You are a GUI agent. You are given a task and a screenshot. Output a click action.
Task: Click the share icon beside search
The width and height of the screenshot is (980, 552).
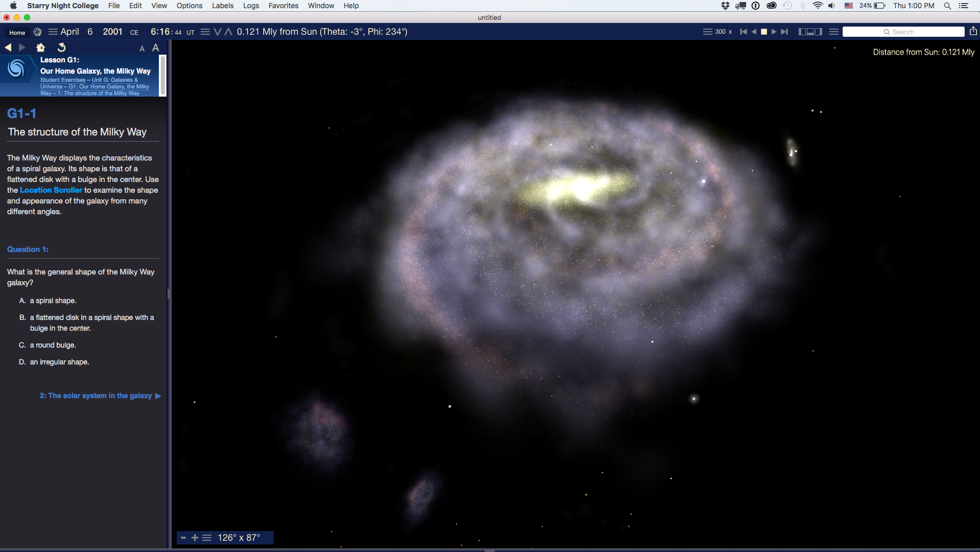click(973, 32)
